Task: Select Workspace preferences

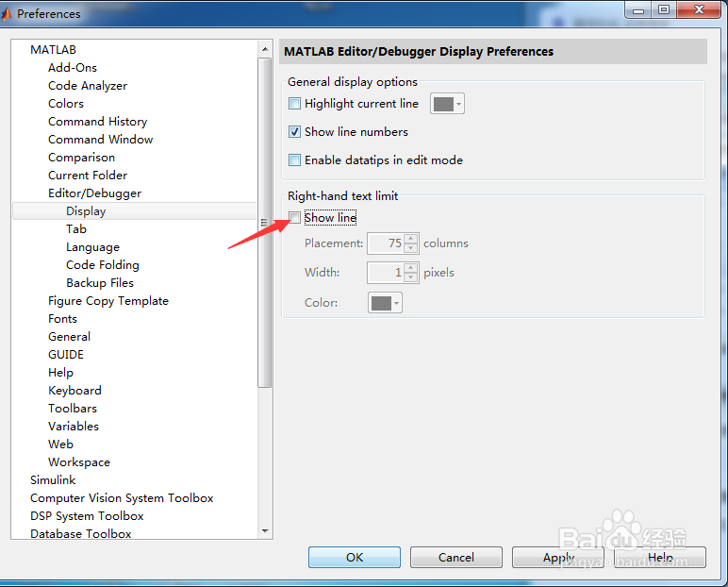Action: pyautogui.click(x=79, y=462)
